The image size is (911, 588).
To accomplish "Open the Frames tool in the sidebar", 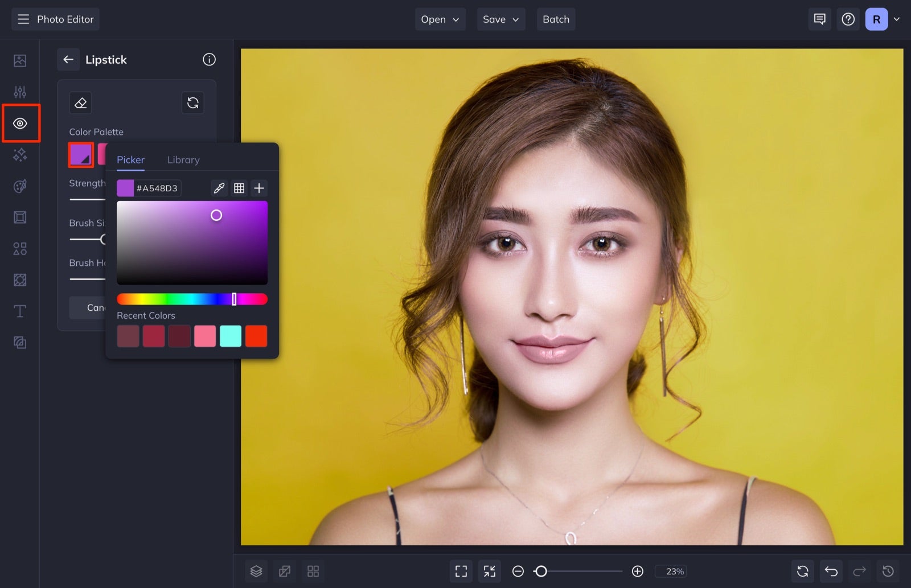I will point(20,217).
